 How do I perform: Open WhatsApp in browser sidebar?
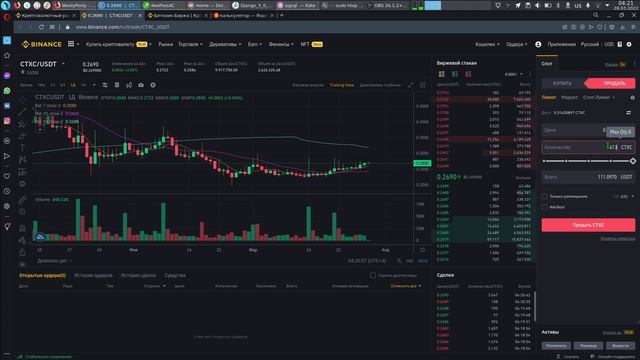(7, 91)
